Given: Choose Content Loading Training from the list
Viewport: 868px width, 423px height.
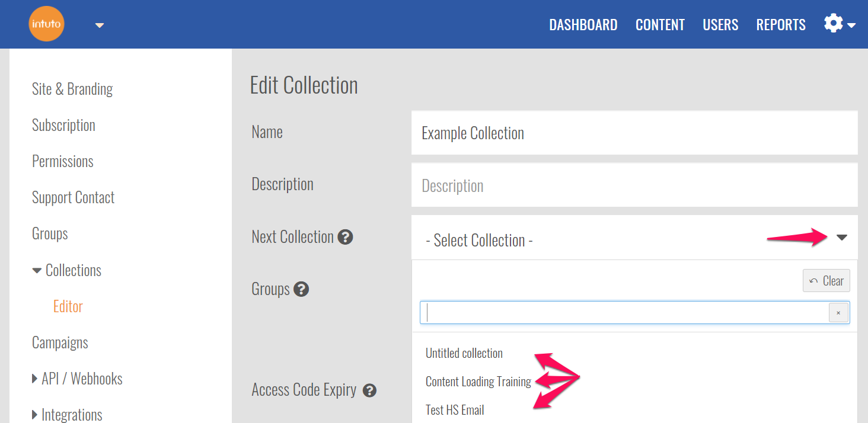Looking at the screenshot, I should [478, 382].
